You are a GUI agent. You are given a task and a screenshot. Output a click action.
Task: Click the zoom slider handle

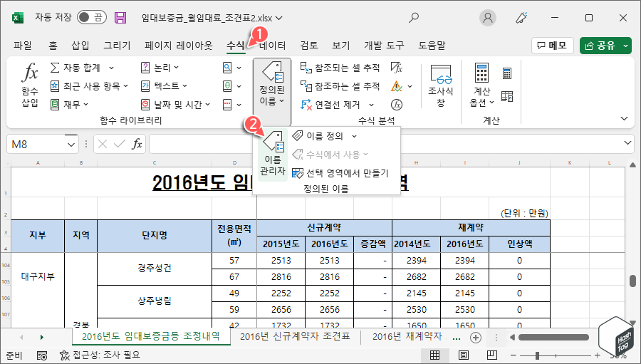(x=537, y=355)
